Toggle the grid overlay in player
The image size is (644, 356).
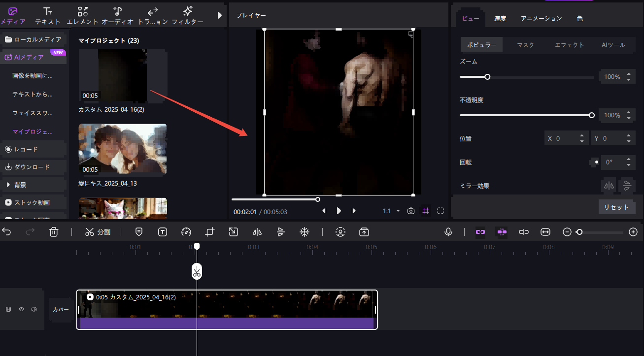(426, 211)
